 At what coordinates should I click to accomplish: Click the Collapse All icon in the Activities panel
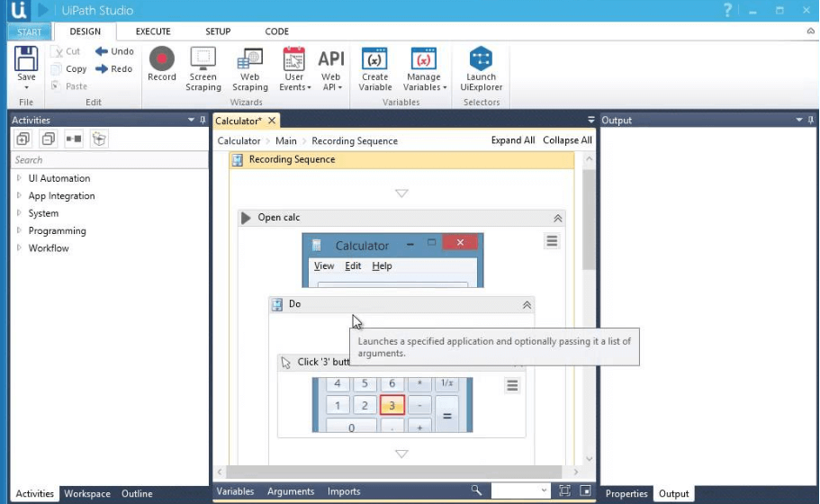(48, 139)
